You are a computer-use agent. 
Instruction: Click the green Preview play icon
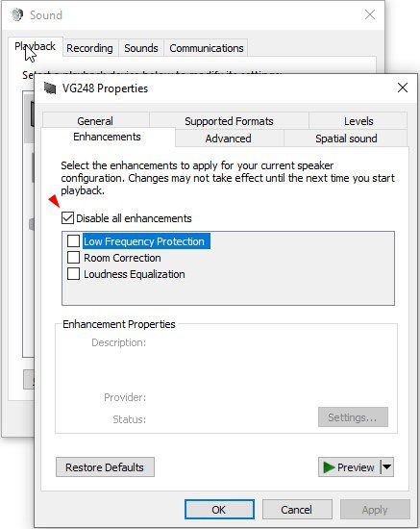tap(329, 467)
